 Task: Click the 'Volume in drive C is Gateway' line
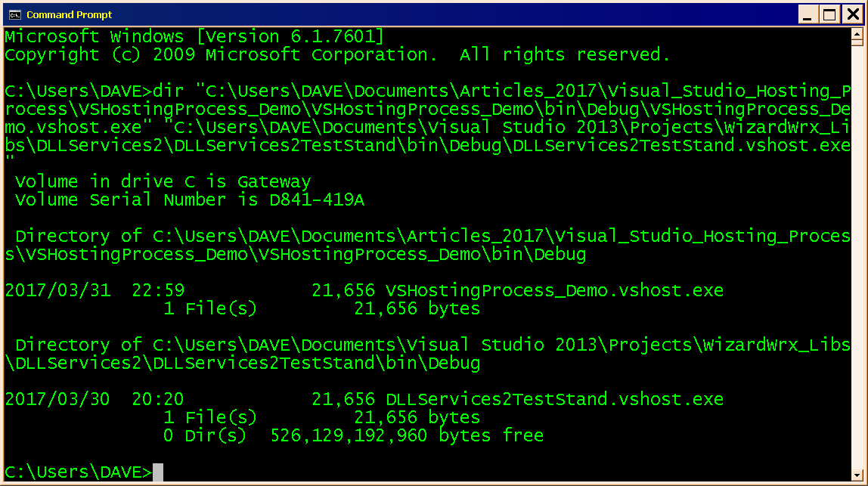(x=163, y=181)
